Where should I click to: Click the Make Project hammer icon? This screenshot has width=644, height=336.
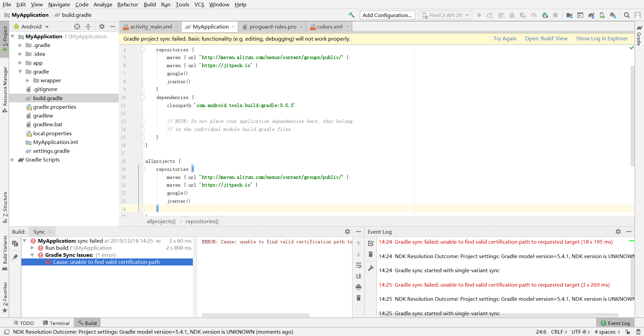click(352, 15)
